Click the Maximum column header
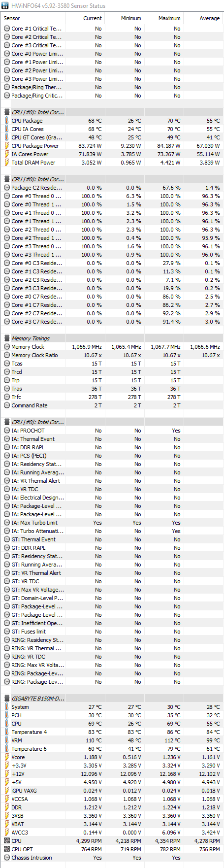 click(x=163, y=18)
